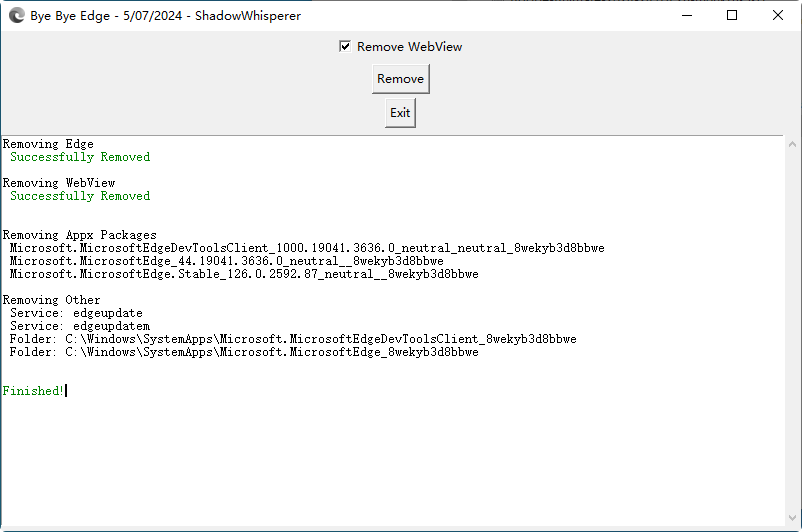Click the "Removing Other" heading

pos(51,300)
